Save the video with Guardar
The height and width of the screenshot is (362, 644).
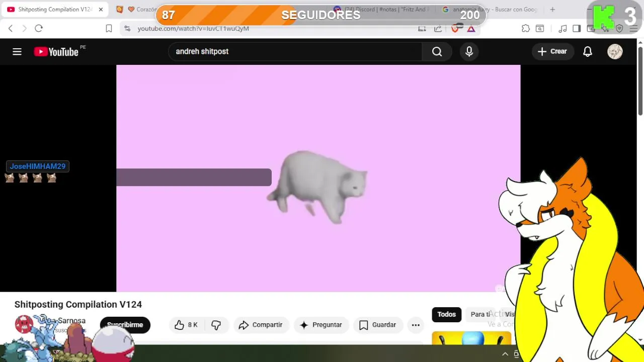[x=377, y=325]
